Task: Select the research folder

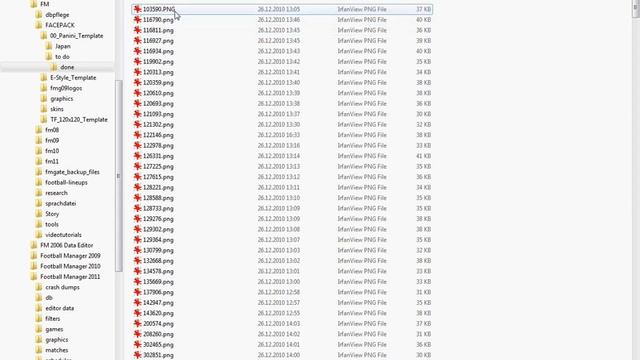Action: 56,193
